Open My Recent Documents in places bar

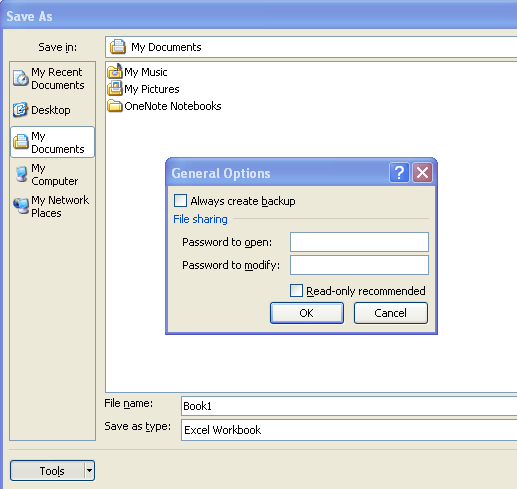[x=52, y=79]
